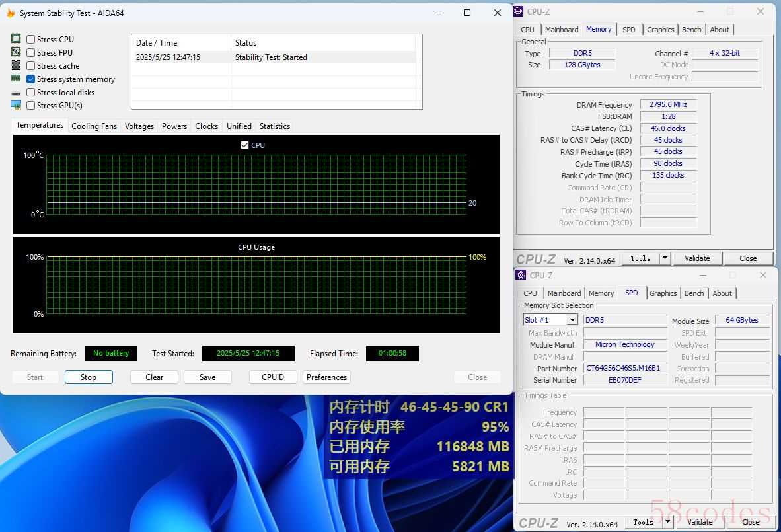Click the DRAM Frequency 2795.6 MHz value
Viewport: 781px width, 532px height.
point(668,104)
